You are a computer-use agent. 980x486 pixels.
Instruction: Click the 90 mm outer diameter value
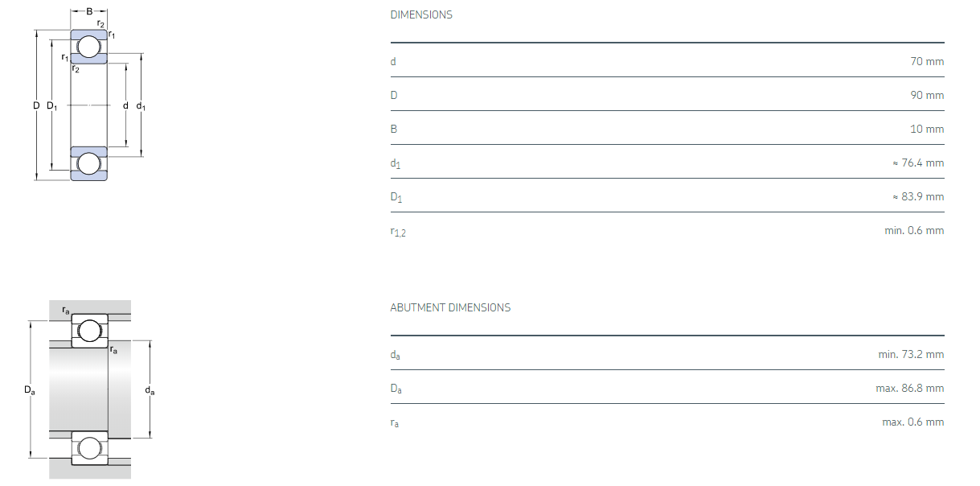(x=927, y=95)
